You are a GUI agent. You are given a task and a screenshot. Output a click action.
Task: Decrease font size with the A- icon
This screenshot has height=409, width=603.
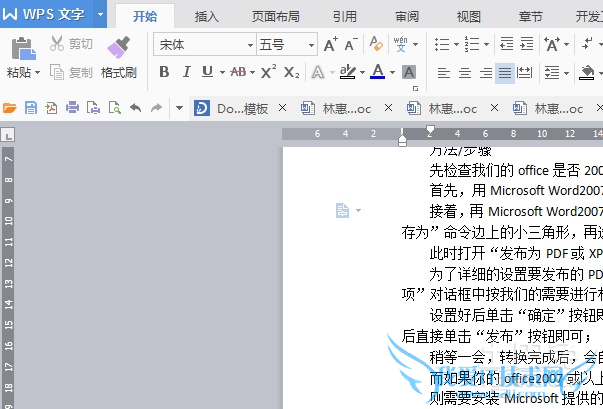[x=351, y=44]
